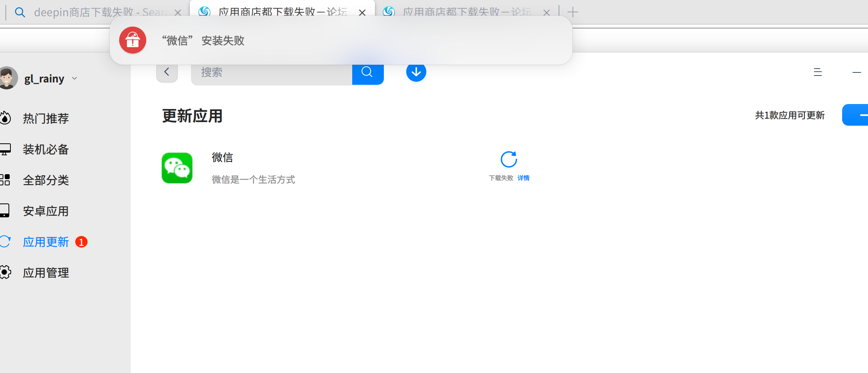Open the app store hamburger menu

coord(817,72)
